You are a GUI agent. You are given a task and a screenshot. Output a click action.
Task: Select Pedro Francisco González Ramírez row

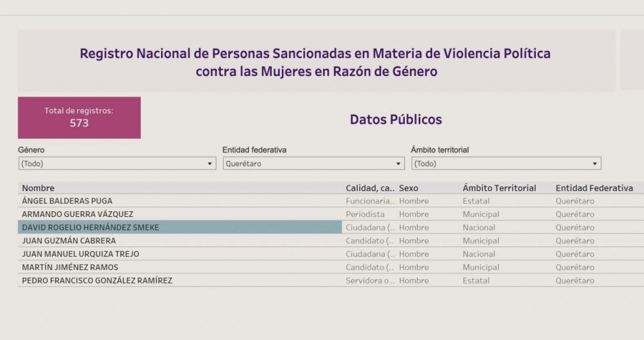click(x=97, y=280)
